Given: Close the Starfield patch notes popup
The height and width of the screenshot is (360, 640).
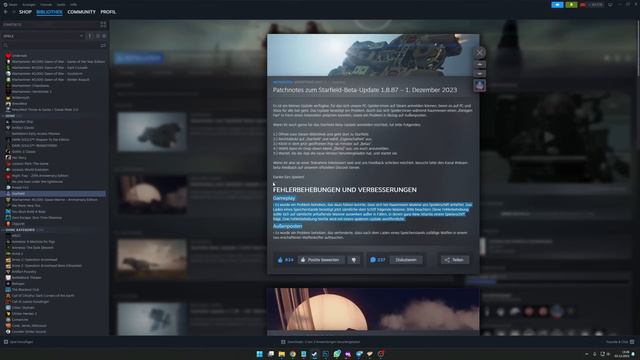Looking at the screenshot, I should (x=480, y=52).
